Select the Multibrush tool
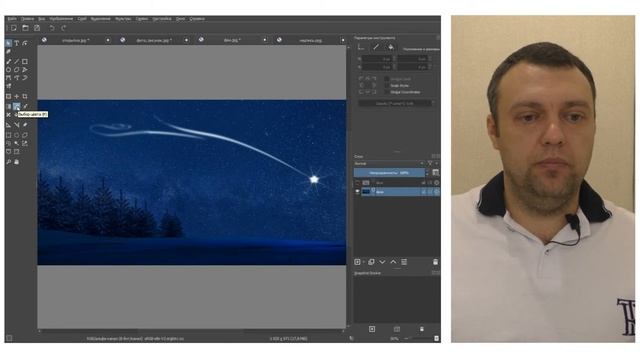640x360 pixels. [x=9, y=86]
